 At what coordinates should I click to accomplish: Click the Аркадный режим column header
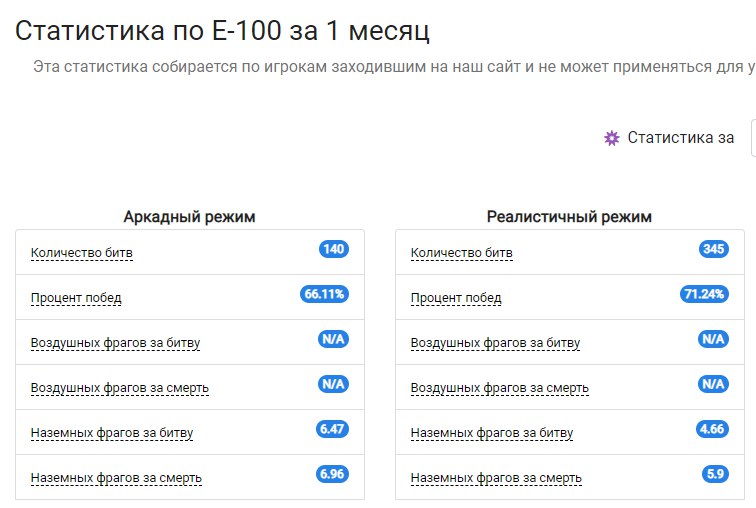189,217
